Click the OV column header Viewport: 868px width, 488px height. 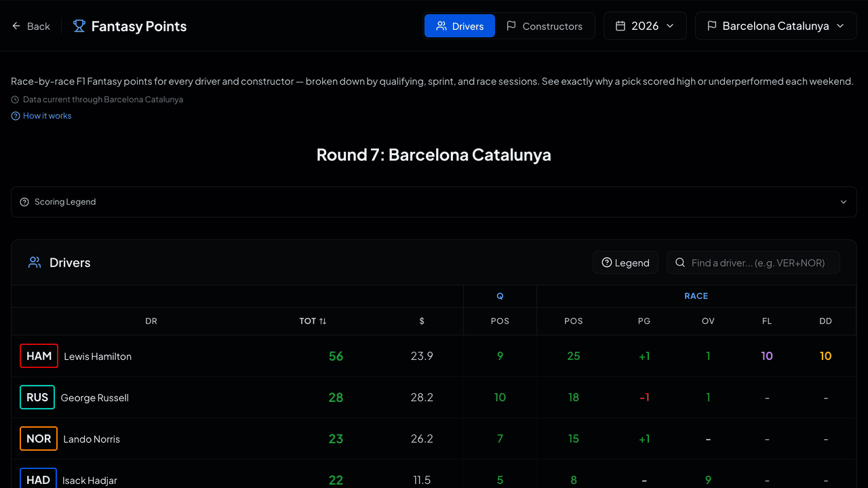[x=708, y=321]
